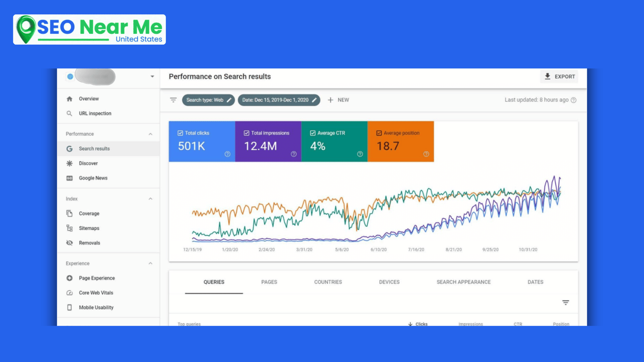The image size is (644, 362).
Task: Click the Discover asterisk icon
Action: coord(70,163)
